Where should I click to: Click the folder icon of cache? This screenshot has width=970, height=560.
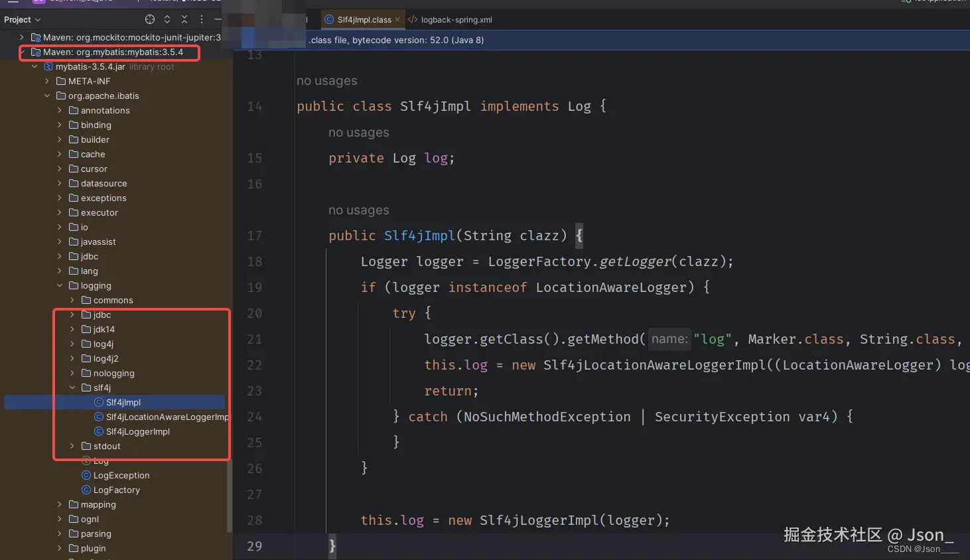(74, 154)
